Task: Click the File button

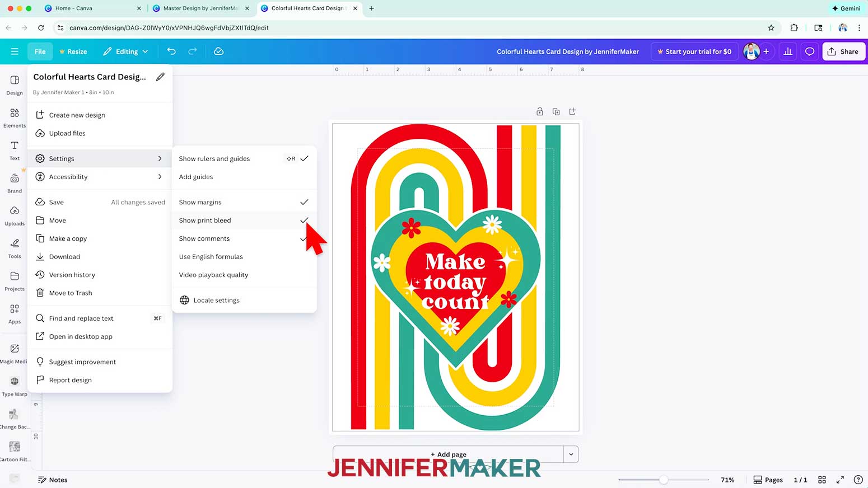Action: [40, 51]
